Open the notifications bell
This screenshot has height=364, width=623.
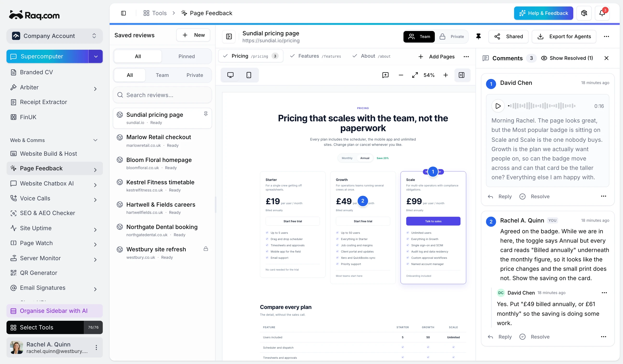tap(602, 13)
